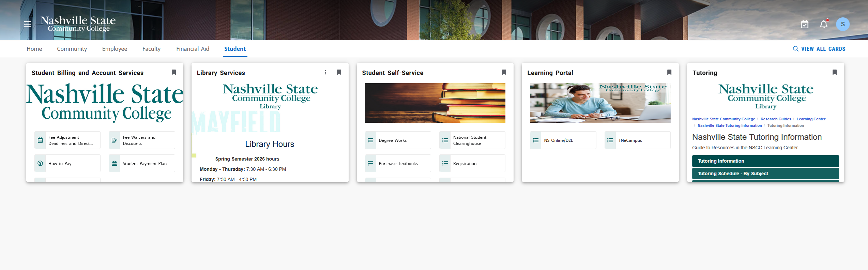This screenshot has width=868, height=270.
Task: Click the stacked books image in Student Self-Service
Action: [435, 103]
